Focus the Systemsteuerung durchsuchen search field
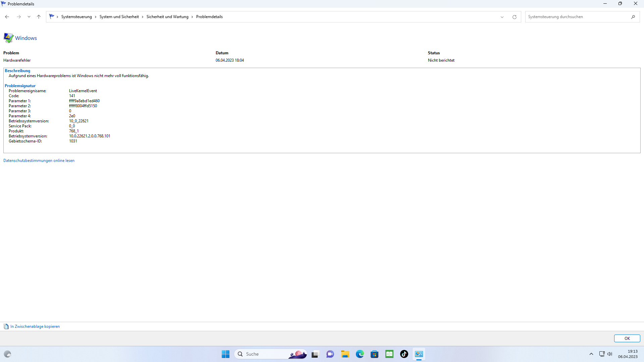This screenshot has width=644, height=362. point(577,17)
